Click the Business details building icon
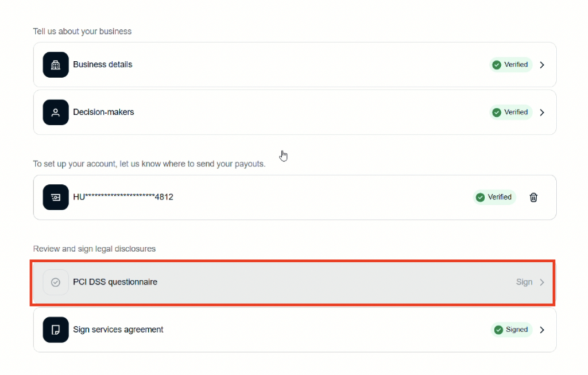The width and height of the screenshot is (588, 375). (x=56, y=65)
